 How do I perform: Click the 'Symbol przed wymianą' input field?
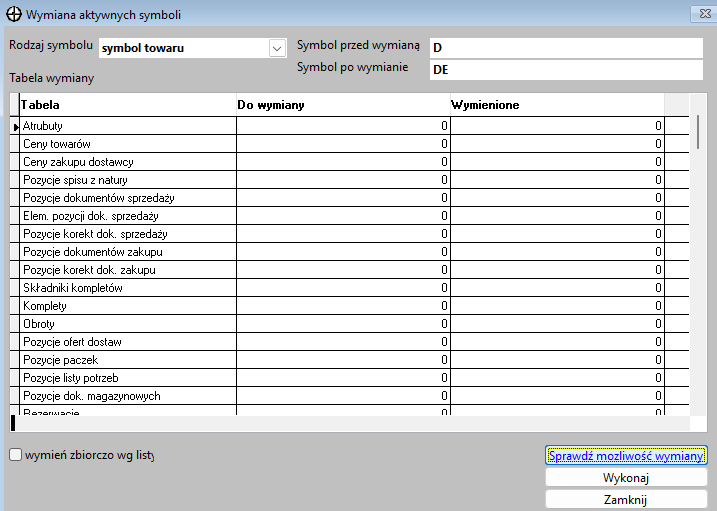point(566,48)
